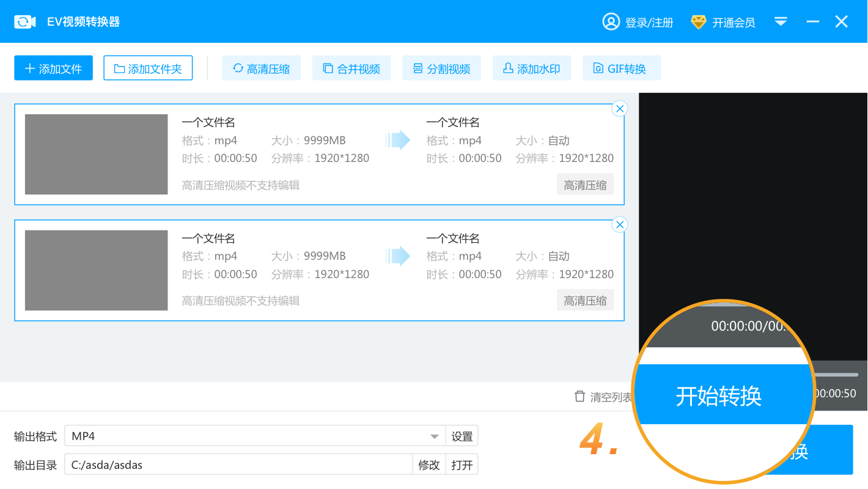Open the GIF转换 tool
This screenshot has width=868, height=489.
pos(622,68)
